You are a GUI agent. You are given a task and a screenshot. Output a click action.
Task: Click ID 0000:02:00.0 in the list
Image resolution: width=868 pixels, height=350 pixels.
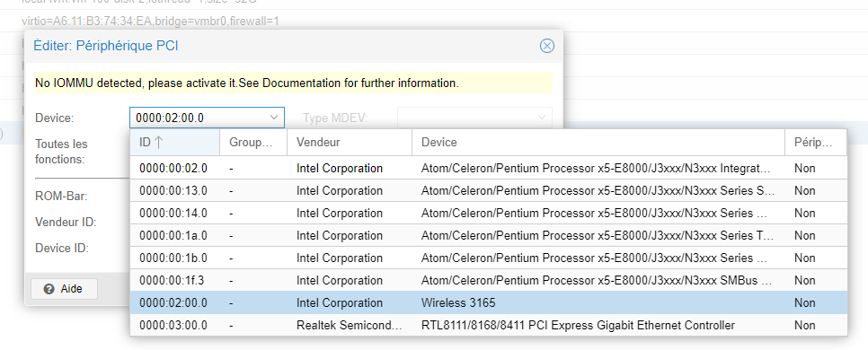pyautogui.click(x=173, y=303)
